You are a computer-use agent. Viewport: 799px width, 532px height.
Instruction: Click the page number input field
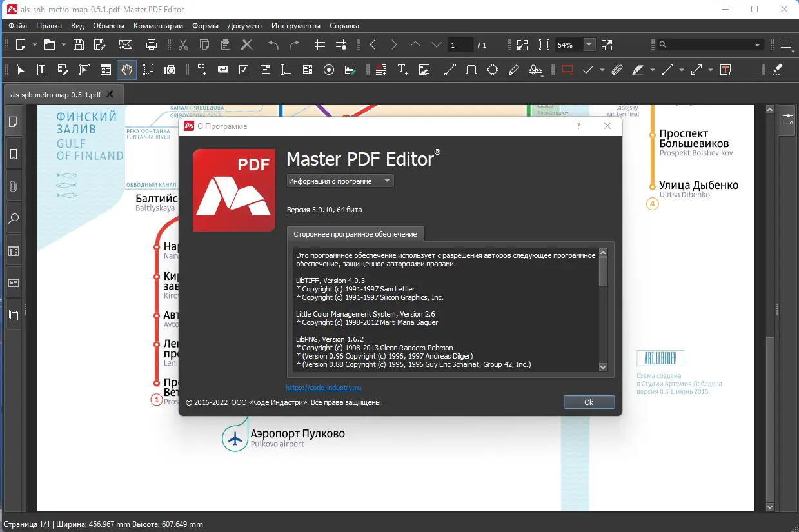point(460,44)
